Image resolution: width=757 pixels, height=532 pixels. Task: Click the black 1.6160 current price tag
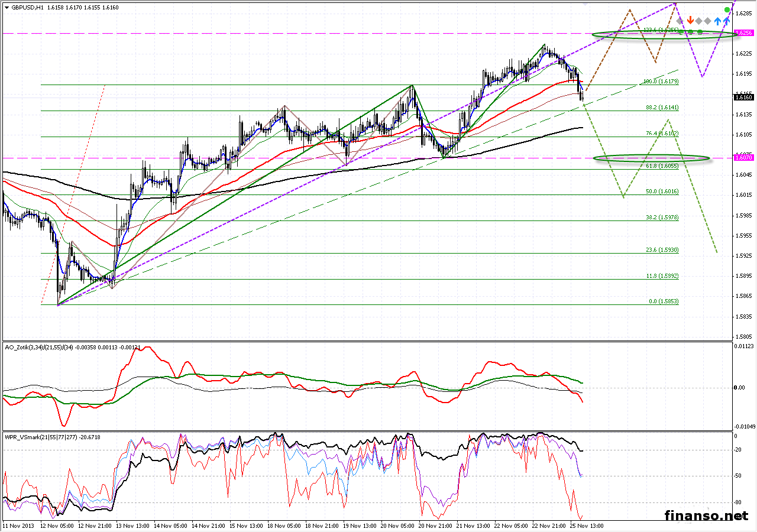pos(742,98)
